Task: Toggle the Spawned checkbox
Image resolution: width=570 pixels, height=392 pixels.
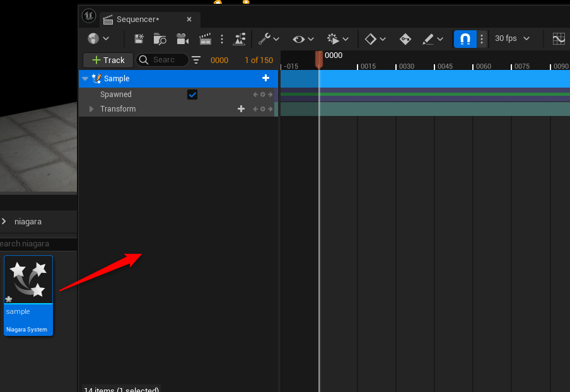Action: pos(192,95)
